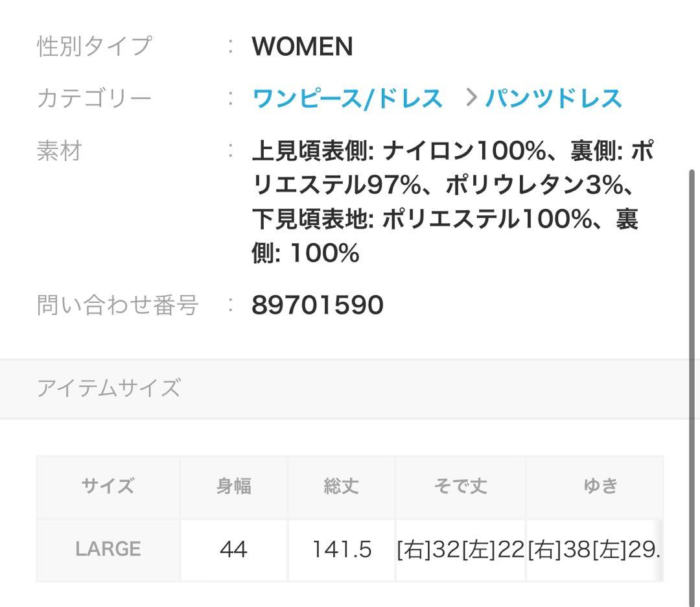Click the 総丈 column header
Screen dimensions: 700x607
tap(342, 486)
